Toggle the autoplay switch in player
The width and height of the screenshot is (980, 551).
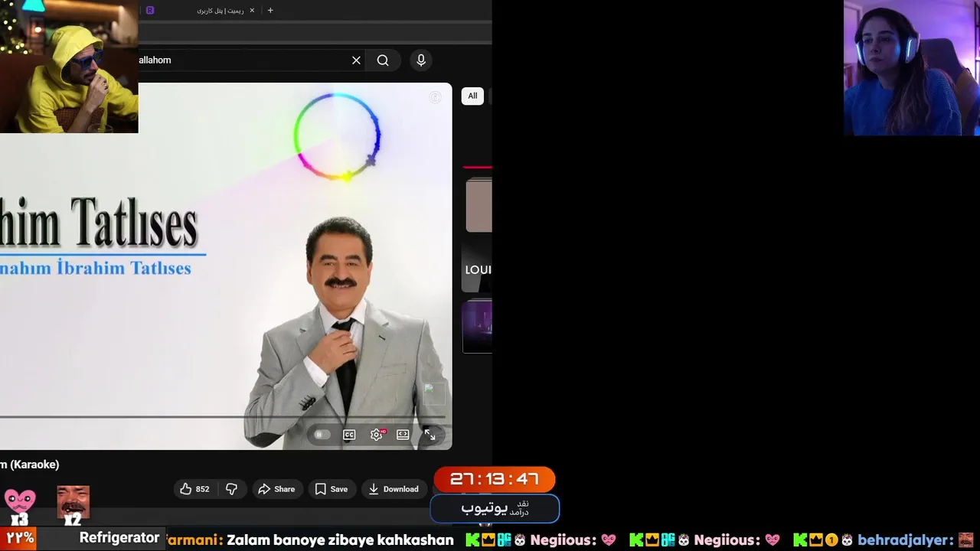point(322,435)
